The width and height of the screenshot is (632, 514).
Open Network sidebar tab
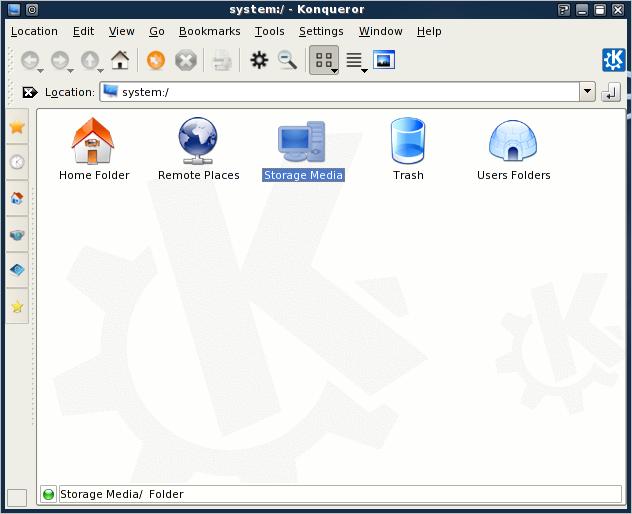[x=17, y=235]
